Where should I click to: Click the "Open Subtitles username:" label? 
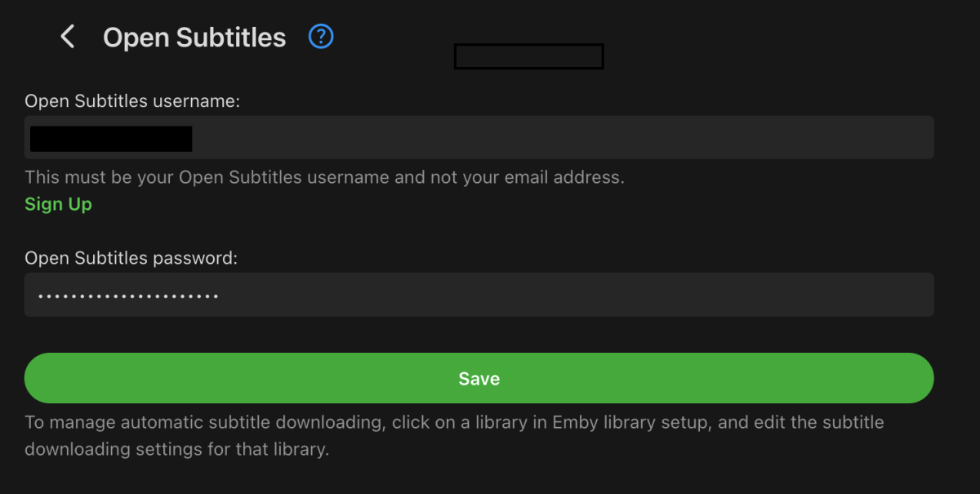tap(132, 101)
